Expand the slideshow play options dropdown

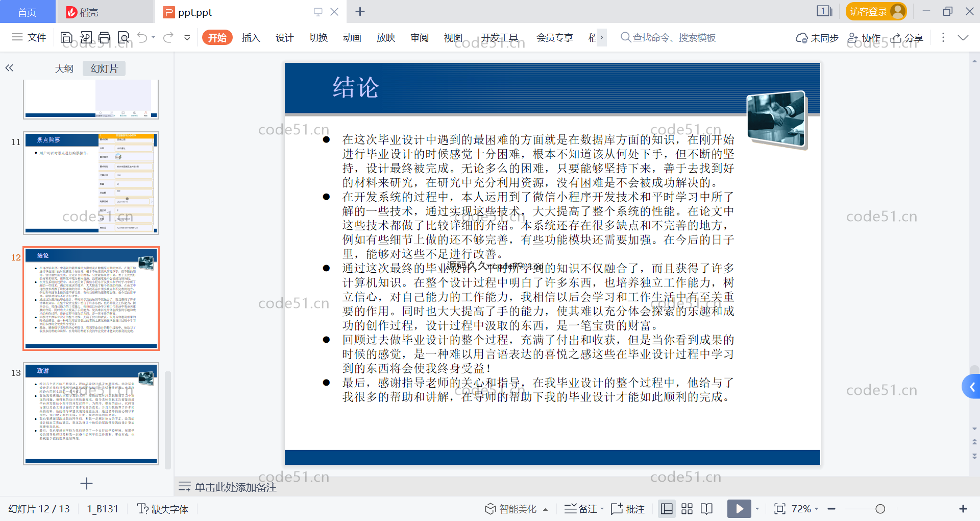coord(757,509)
